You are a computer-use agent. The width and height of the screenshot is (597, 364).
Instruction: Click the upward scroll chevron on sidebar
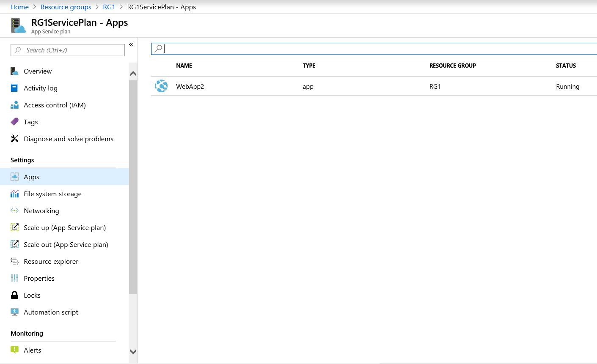coord(133,73)
